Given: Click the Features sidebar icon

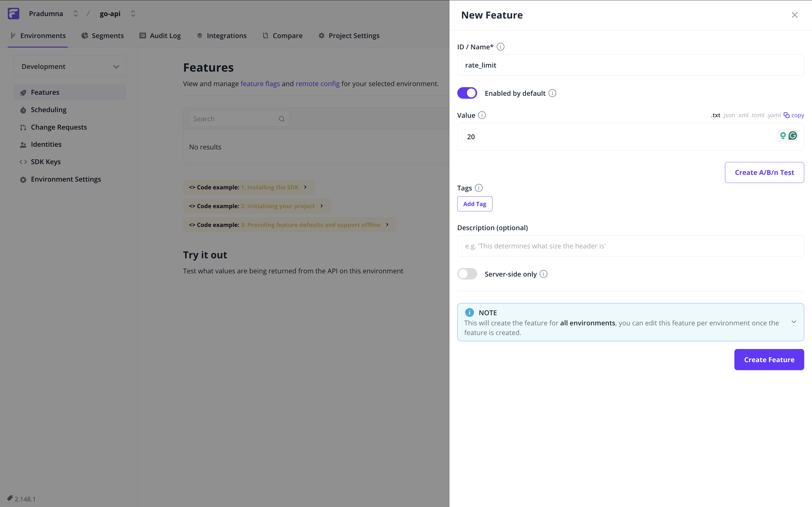Looking at the screenshot, I should [22, 92].
